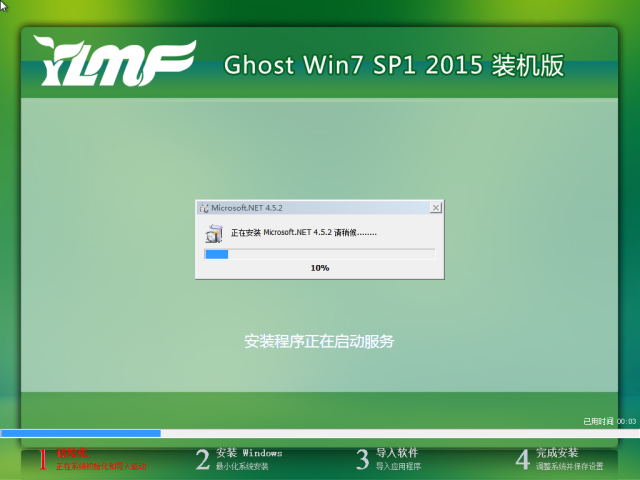This screenshot has height=480, width=640.
Task: Click the overall setup progress bar at the bottom
Action: click(320, 433)
